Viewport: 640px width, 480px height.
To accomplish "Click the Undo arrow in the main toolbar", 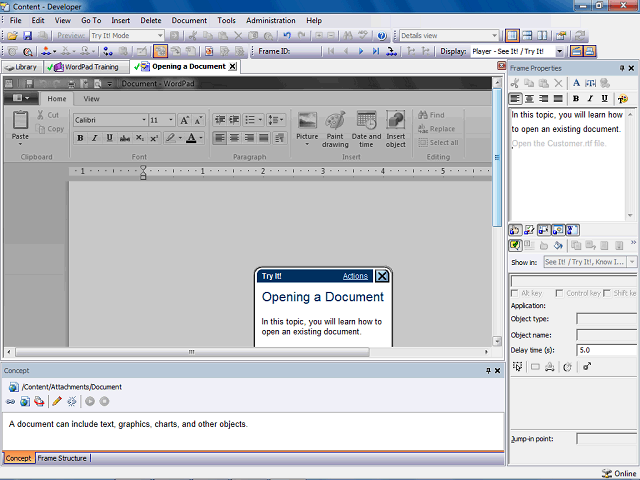I will point(287,36).
